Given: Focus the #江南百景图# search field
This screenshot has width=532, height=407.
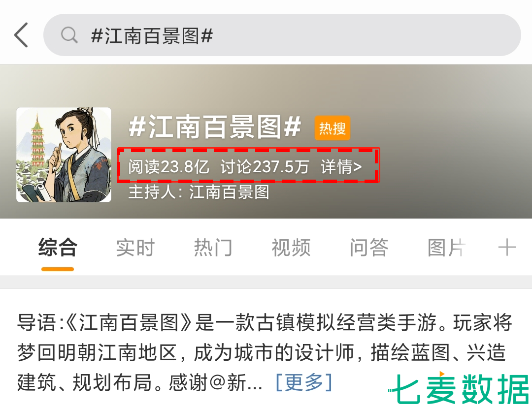Looking at the screenshot, I should pos(282,35).
